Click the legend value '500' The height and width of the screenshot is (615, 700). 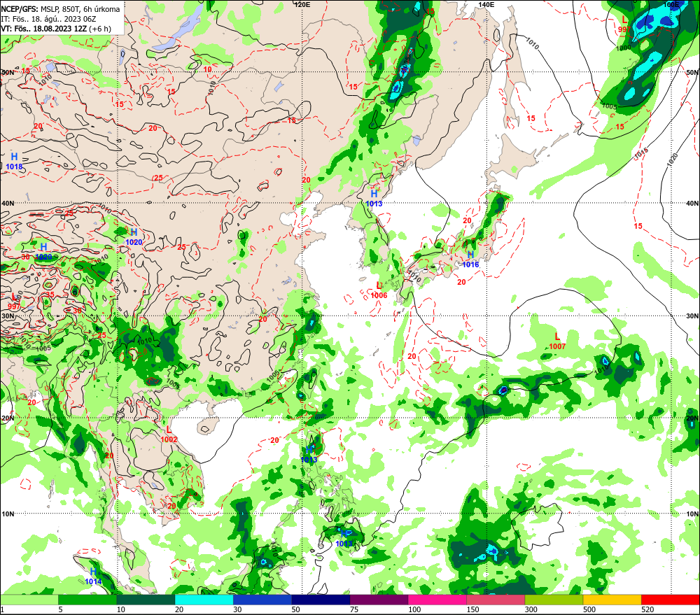[589, 609]
